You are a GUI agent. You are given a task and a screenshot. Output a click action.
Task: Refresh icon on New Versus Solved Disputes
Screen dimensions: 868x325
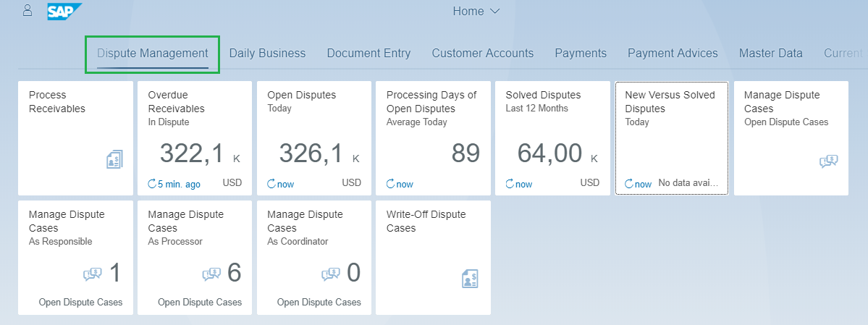click(629, 184)
